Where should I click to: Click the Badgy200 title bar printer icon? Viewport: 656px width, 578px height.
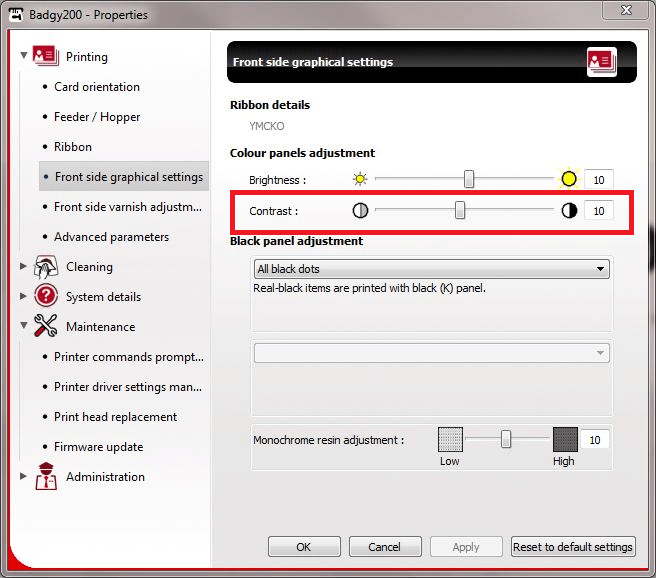(15, 14)
